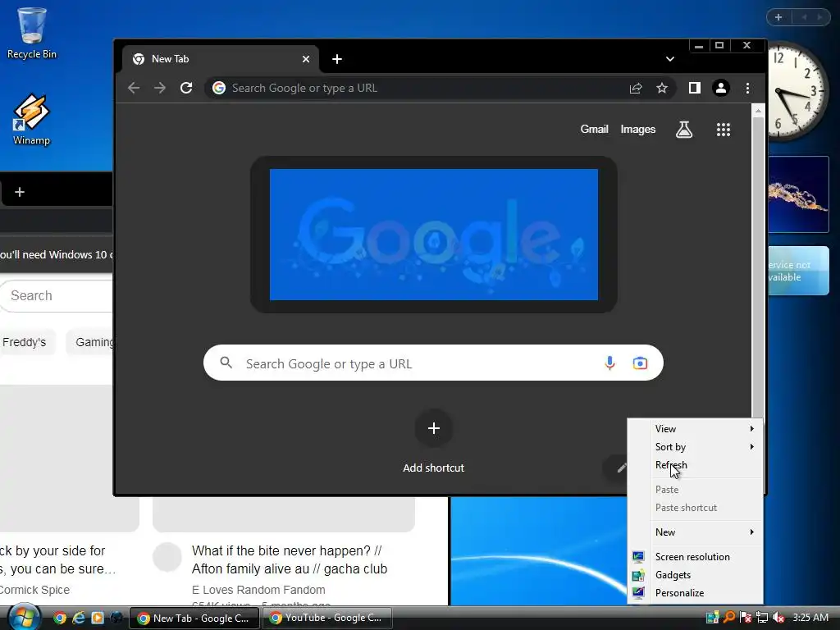Select the Gaming chip in YouTube window
This screenshot has height=630, width=840.
point(90,342)
